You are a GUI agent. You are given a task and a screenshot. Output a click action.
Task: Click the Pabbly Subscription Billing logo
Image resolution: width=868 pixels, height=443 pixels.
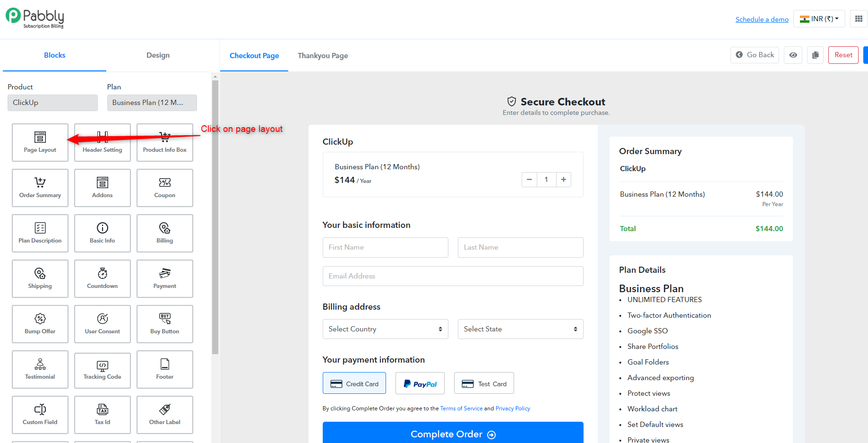click(35, 18)
